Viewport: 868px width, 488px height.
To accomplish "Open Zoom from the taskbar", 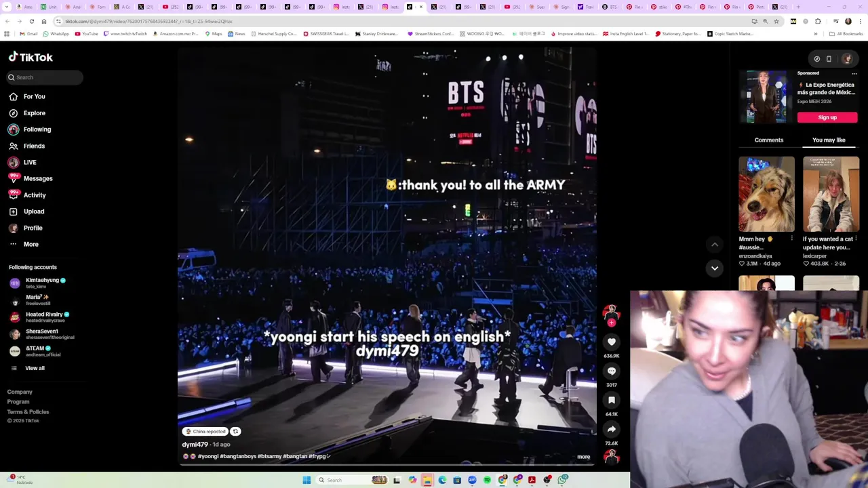I will [x=472, y=480].
